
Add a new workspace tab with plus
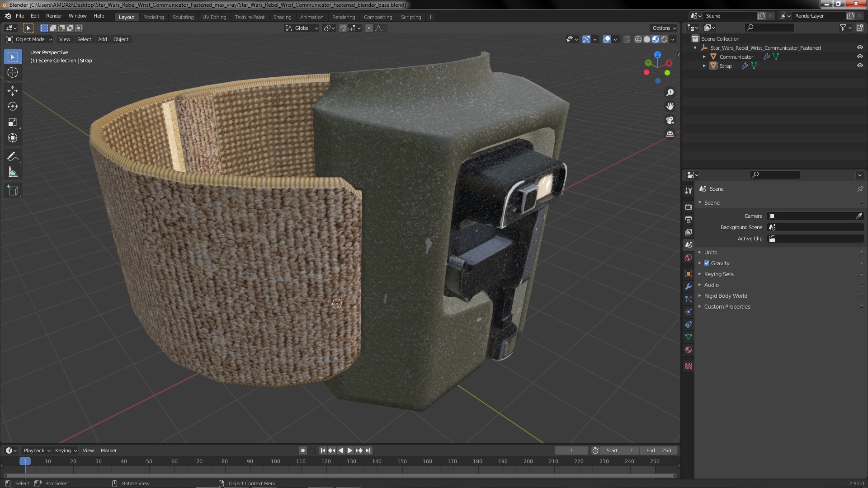[x=430, y=17]
